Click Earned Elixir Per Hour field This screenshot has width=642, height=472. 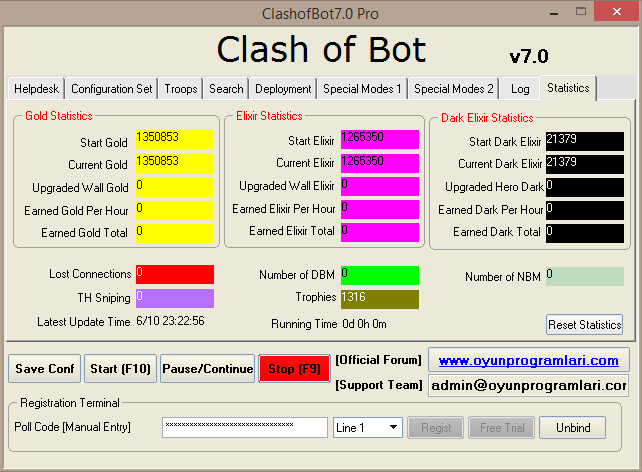[380, 209]
